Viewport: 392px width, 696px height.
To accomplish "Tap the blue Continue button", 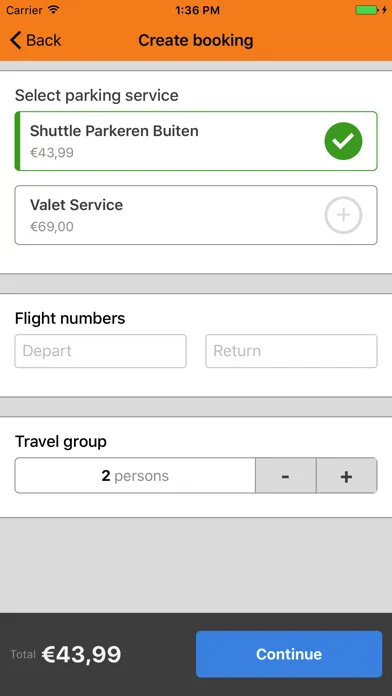I will point(289,654).
